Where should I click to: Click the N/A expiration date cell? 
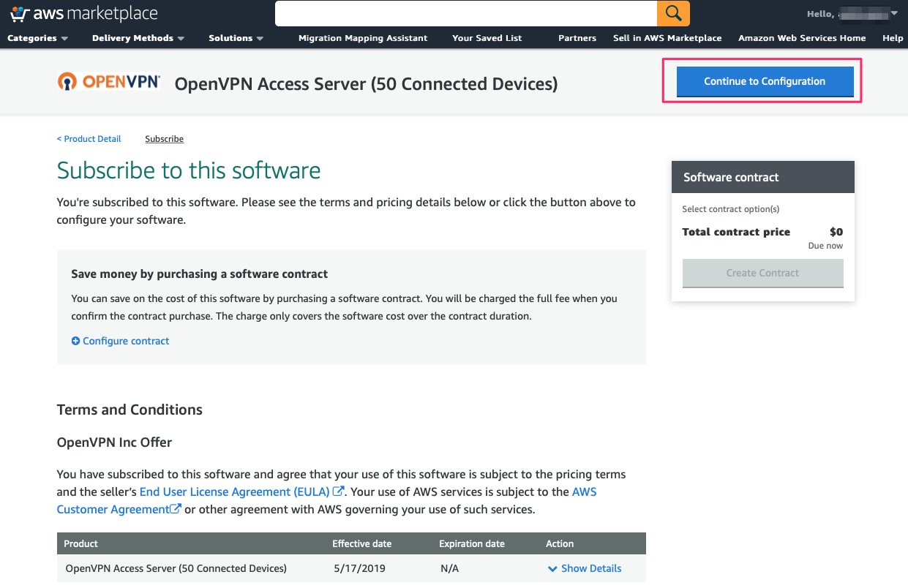point(449,568)
